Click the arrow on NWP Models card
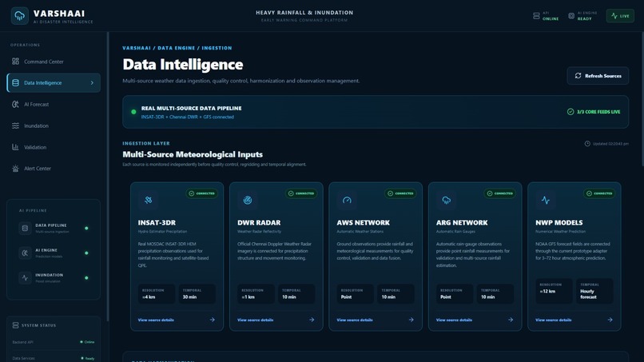This screenshot has width=644, height=362. click(x=610, y=320)
